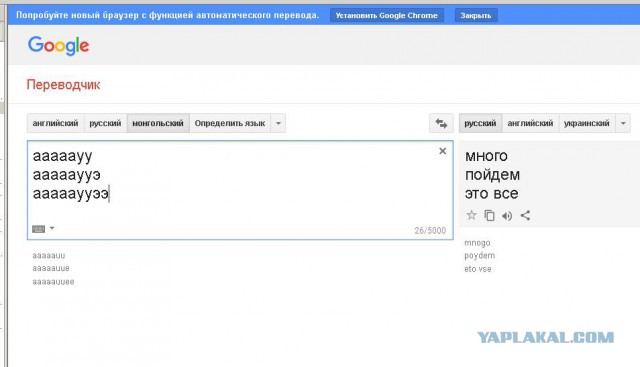Copy the translated text

489,215
